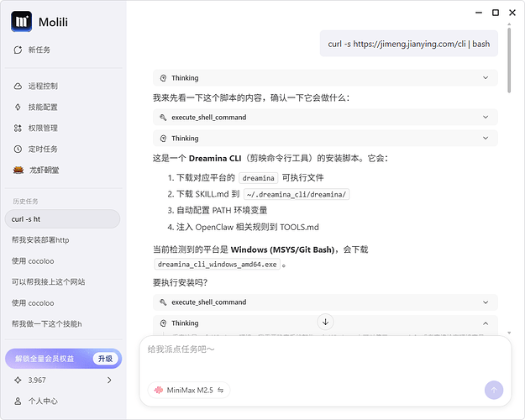This screenshot has height=420, width=525.
Task: Open 龙虾朝堂 from the sidebar
Action: (41, 170)
